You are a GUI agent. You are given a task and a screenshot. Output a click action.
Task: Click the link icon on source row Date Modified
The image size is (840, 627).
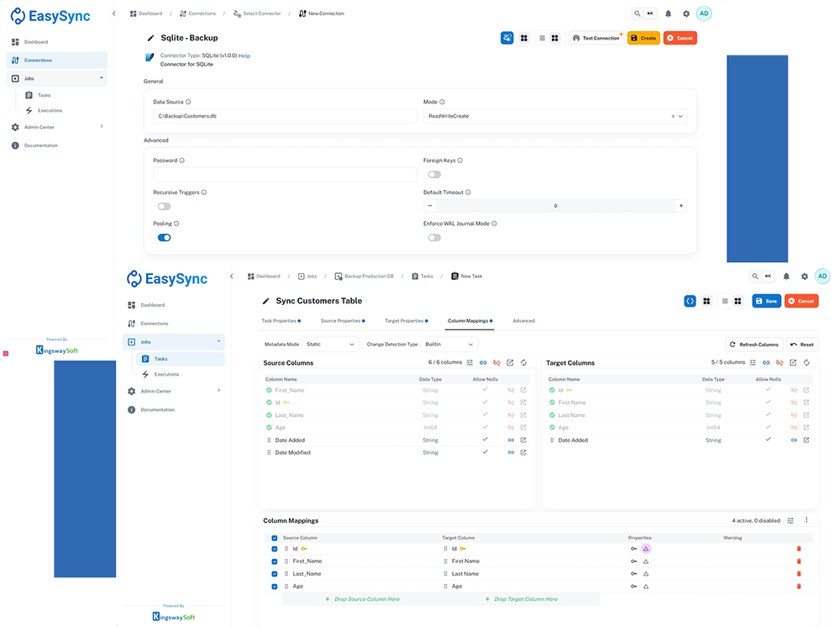tap(511, 453)
